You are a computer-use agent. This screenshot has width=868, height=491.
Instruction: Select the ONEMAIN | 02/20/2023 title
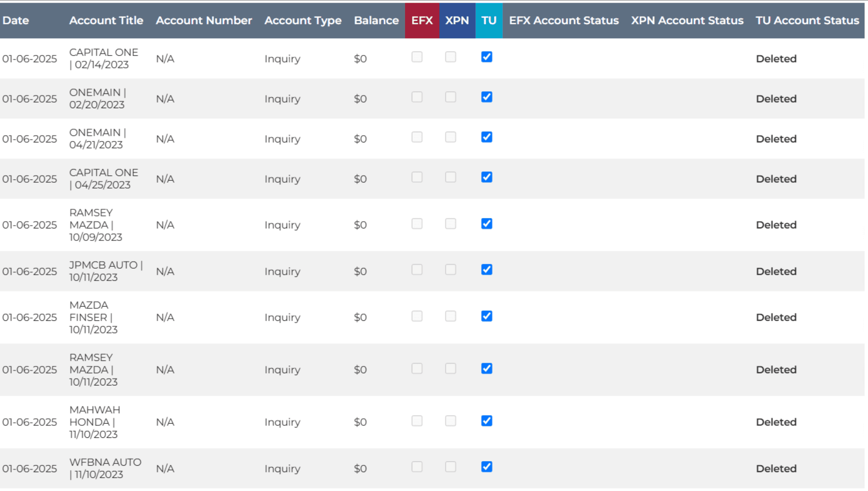98,98
